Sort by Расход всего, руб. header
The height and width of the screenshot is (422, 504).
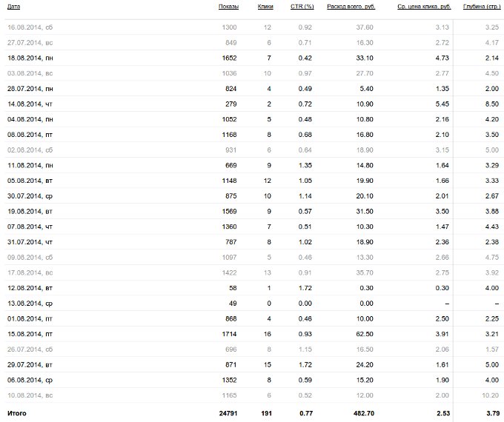coord(351,7)
